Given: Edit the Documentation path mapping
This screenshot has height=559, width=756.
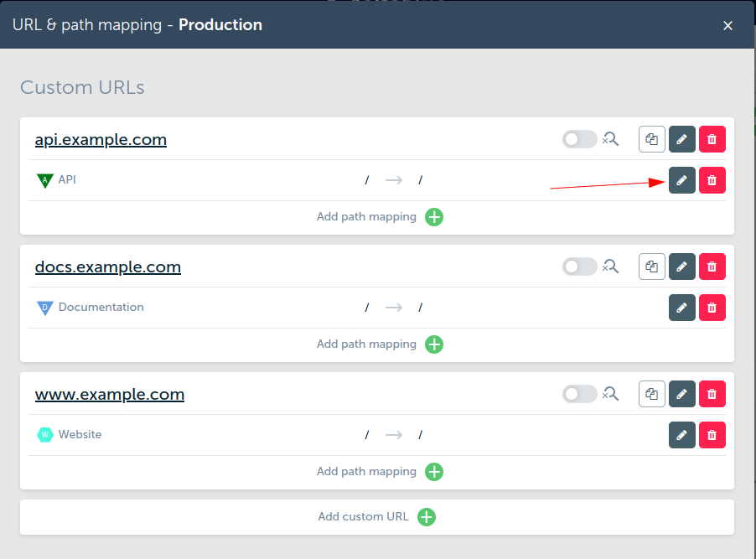Looking at the screenshot, I should click(681, 308).
